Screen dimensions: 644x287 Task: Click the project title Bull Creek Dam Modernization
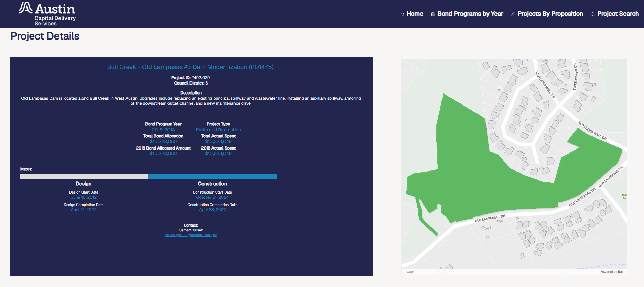190,67
